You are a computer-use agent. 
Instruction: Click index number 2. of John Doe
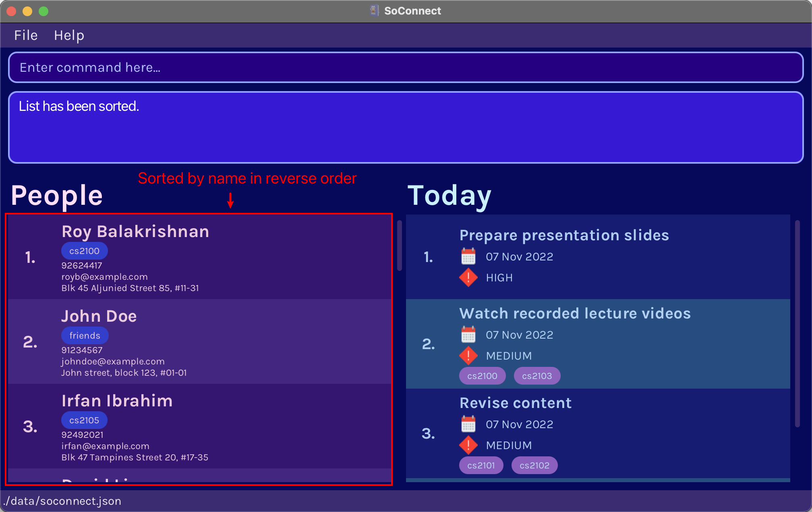(30, 342)
